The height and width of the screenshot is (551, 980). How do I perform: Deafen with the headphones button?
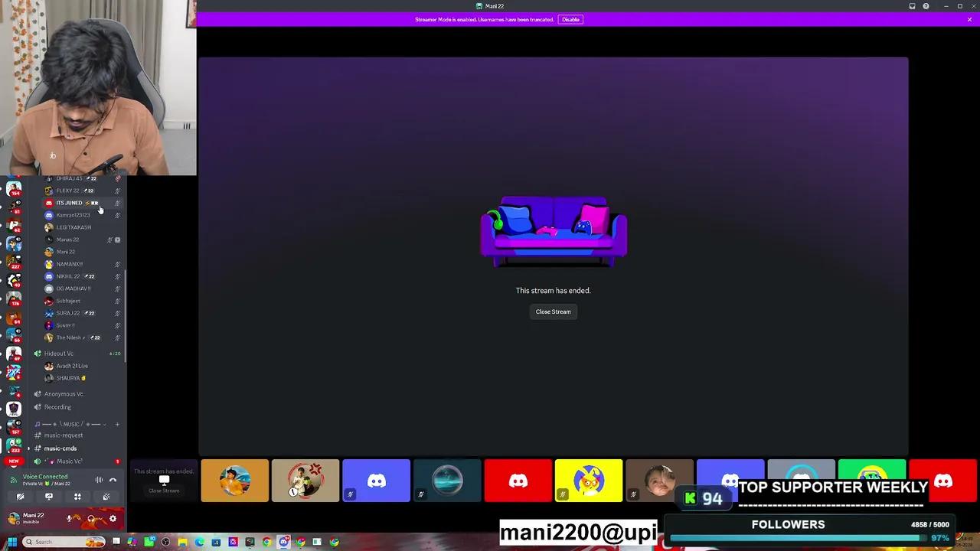91,519
